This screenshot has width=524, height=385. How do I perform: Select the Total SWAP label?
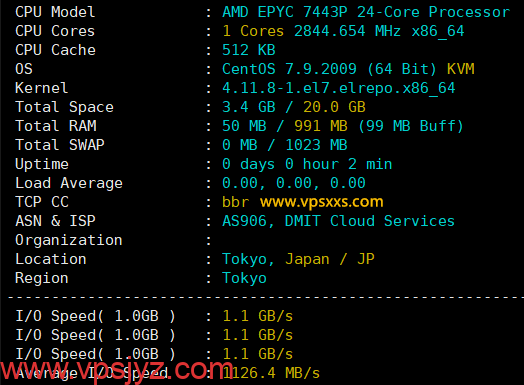60,145
